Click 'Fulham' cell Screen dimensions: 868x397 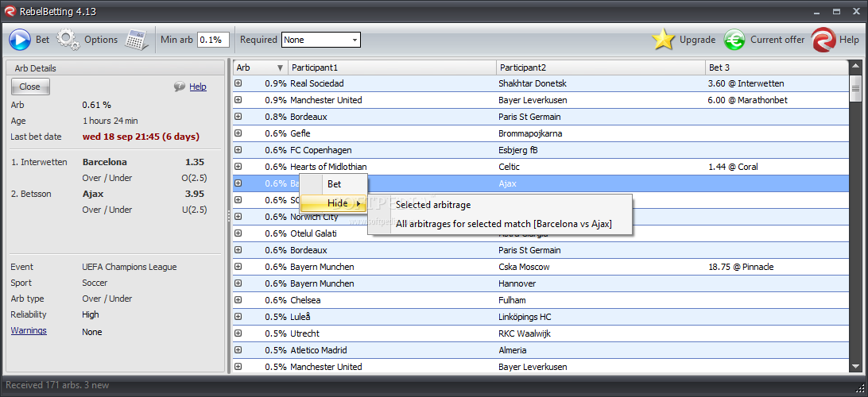click(x=512, y=300)
